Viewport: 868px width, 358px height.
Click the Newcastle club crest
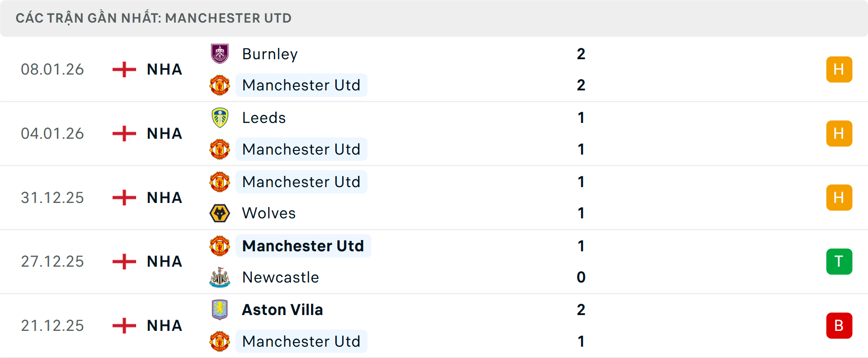[220, 277]
